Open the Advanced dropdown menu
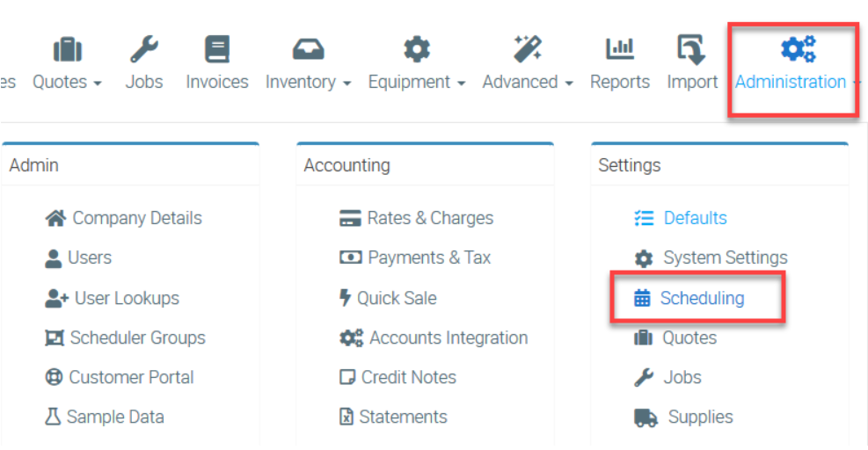868x450 pixels. click(x=528, y=82)
